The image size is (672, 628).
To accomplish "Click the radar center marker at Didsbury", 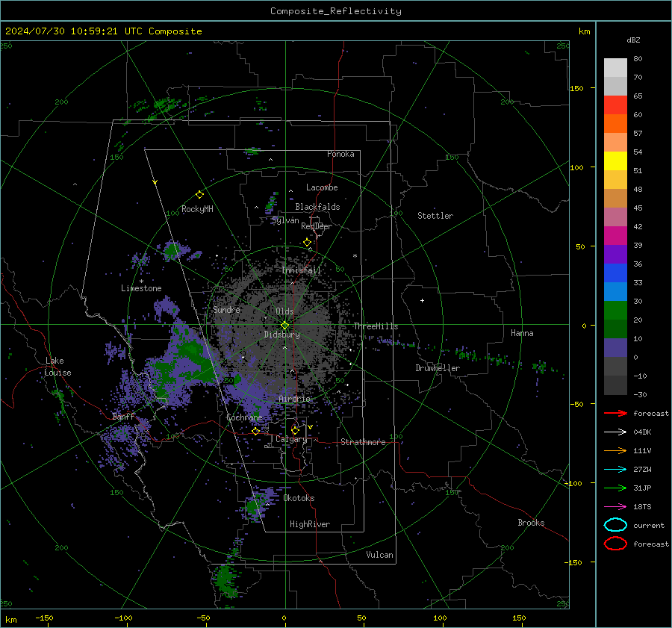I will pyautogui.click(x=285, y=326).
